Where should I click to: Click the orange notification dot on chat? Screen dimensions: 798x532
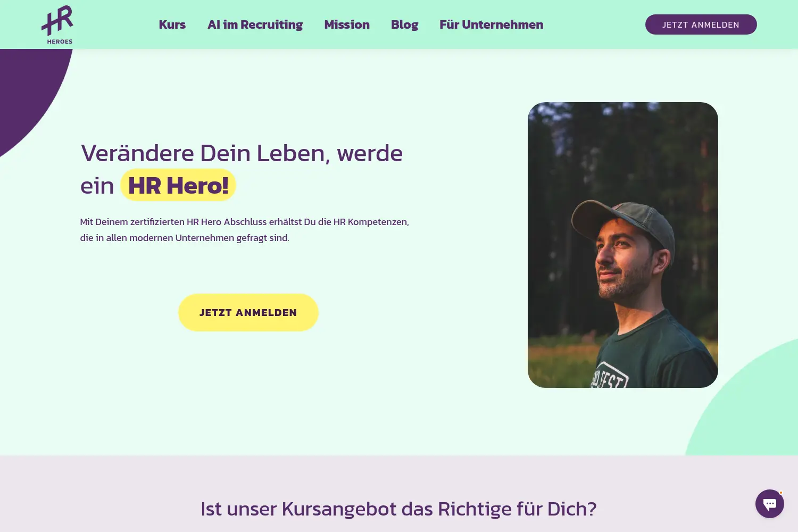[x=781, y=493]
